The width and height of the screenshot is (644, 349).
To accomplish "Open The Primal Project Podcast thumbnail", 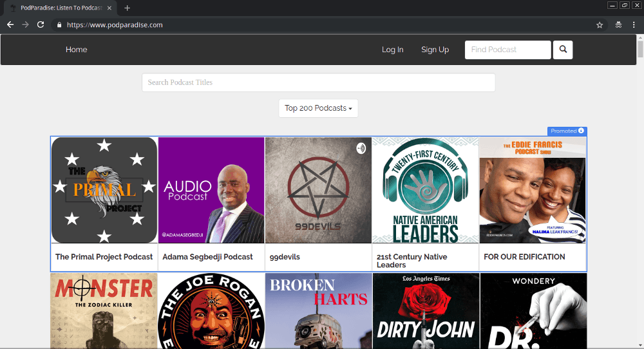I will (104, 190).
